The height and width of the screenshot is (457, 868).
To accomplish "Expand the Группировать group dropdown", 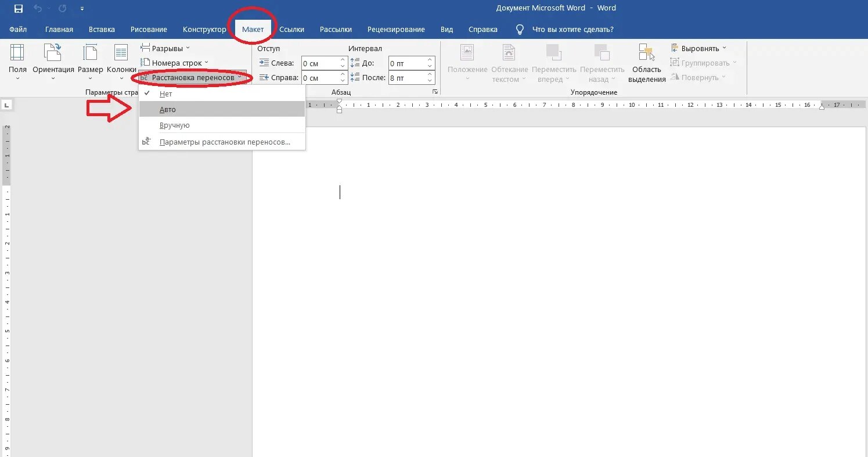I will click(703, 63).
